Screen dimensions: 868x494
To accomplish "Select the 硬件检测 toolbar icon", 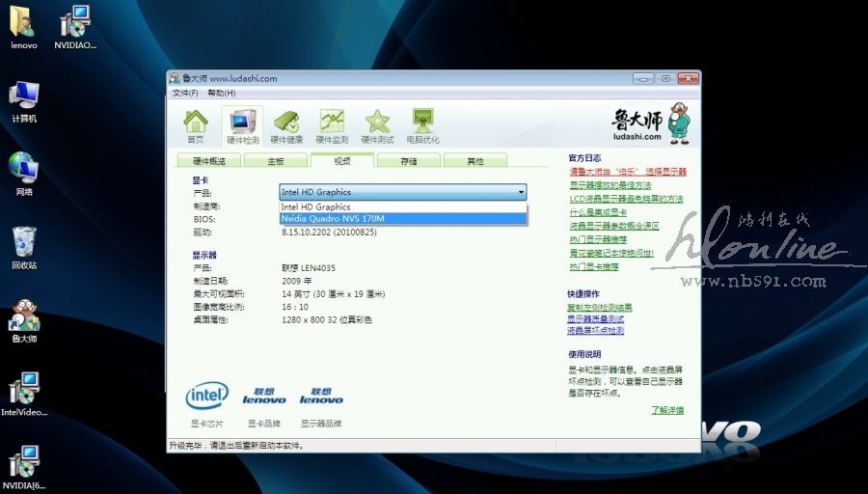I will pyautogui.click(x=242, y=126).
